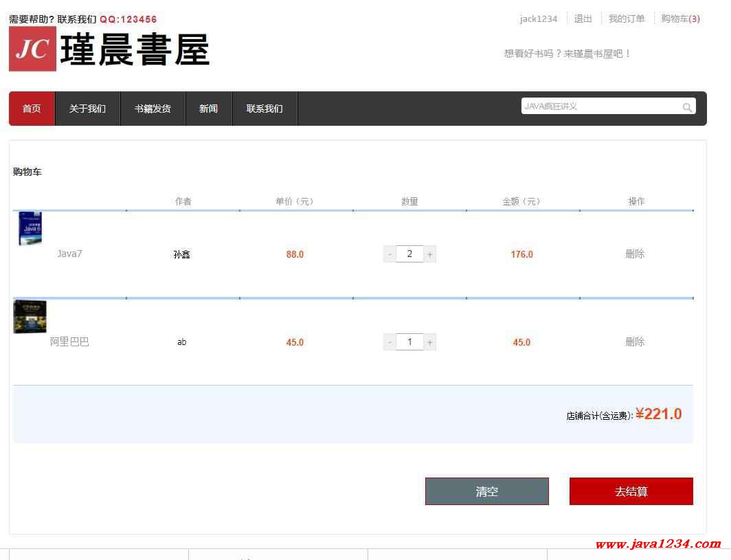Open the 阿里巴巴 book cover thumbnail
731x560 pixels.
[x=30, y=317]
